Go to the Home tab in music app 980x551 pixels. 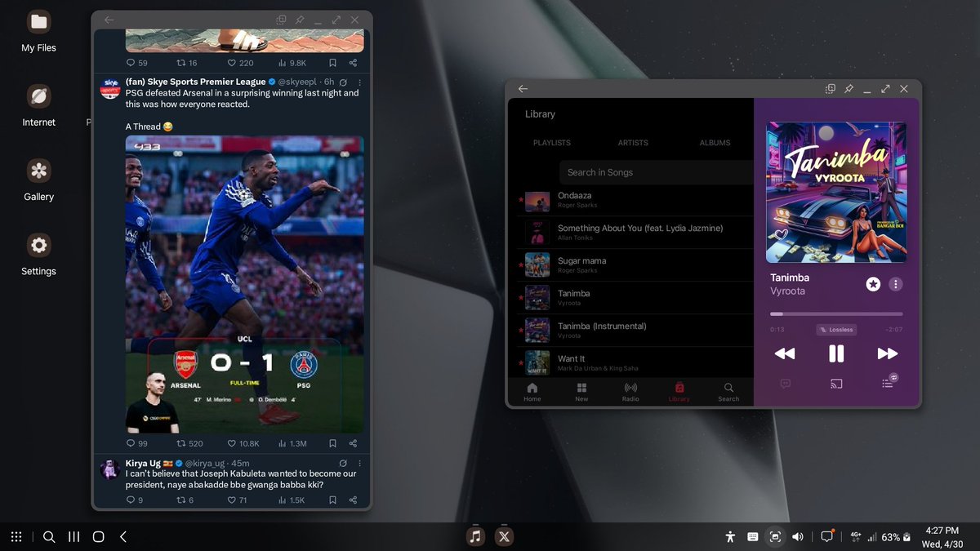pyautogui.click(x=532, y=392)
